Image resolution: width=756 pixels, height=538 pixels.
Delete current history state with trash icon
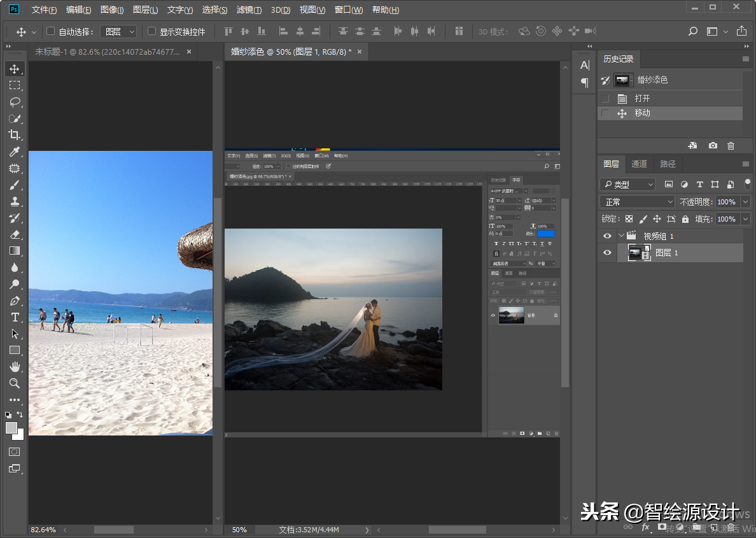click(731, 146)
